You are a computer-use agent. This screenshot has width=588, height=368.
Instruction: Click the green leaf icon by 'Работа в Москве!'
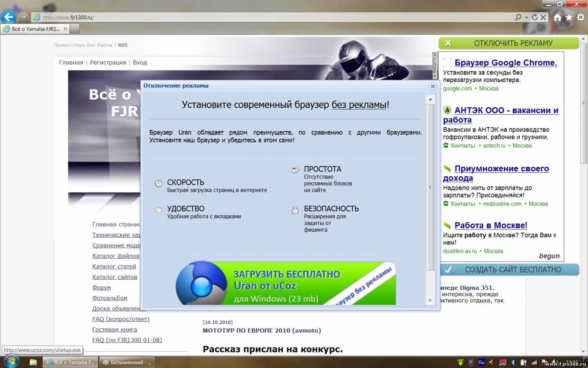447,225
